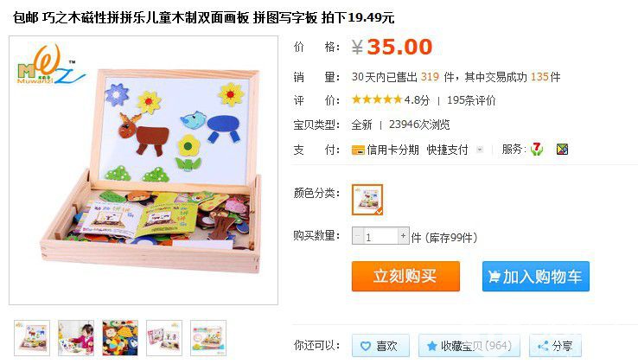Click the credit card installment icon
The width and height of the screenshot is (638, 364).
pos(358,150)
